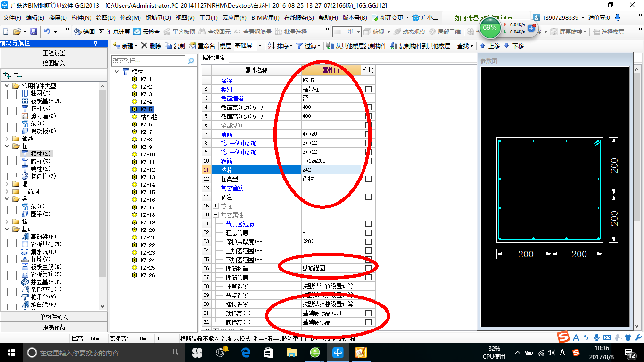The height and width of the screenshot is (362, 644).
Task: Toggle 附加 checkbox for 汇总信息 row
Action: click(x=368, y=232)
